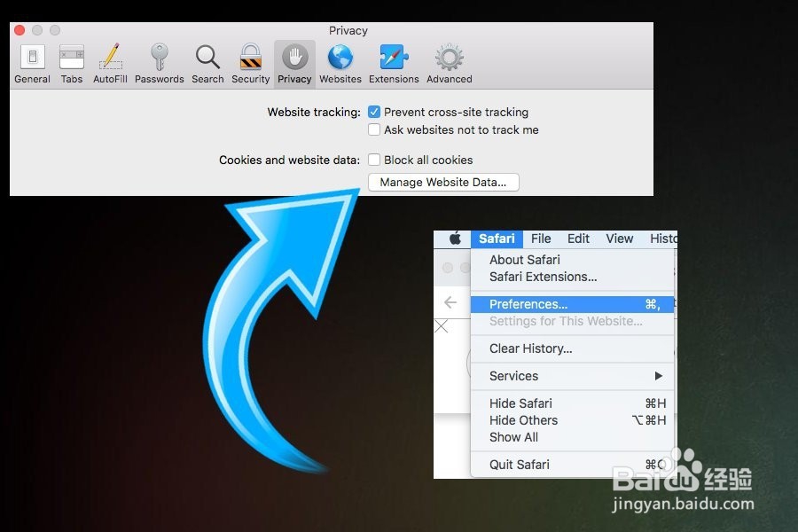
Task: Enable Ask websites not to track me
Action: point(374,129)
